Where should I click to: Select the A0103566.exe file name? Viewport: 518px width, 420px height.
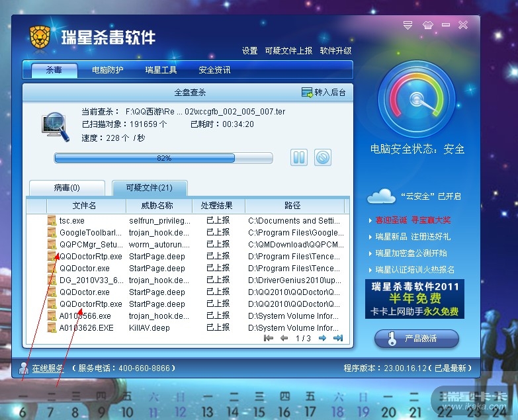(x=85, y=315)
